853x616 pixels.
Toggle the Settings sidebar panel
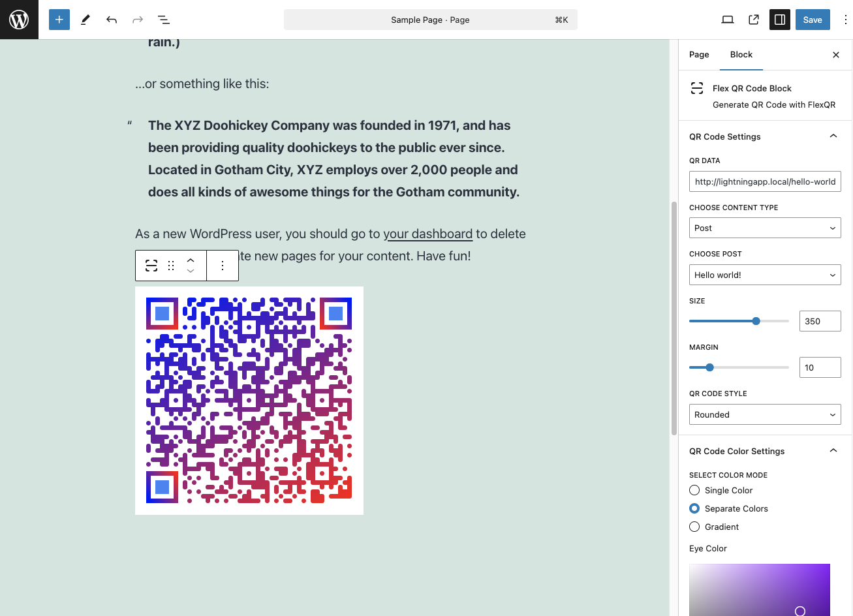coord(780,20)
